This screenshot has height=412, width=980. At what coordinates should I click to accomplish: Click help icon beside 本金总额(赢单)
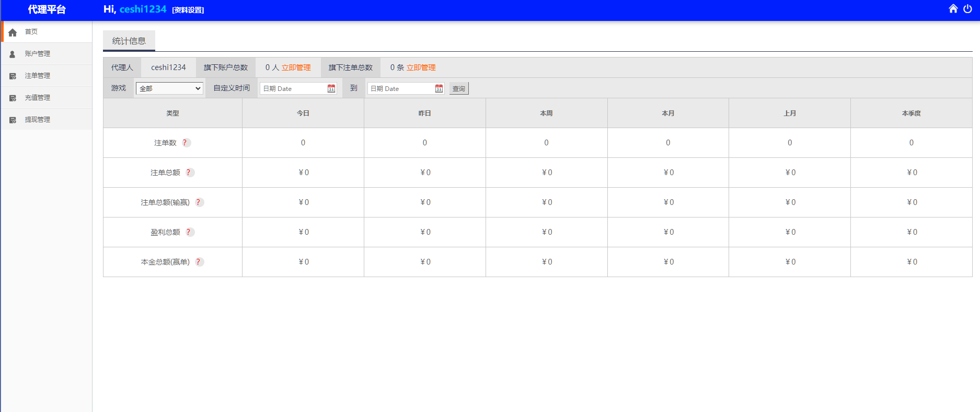point(198,262)
